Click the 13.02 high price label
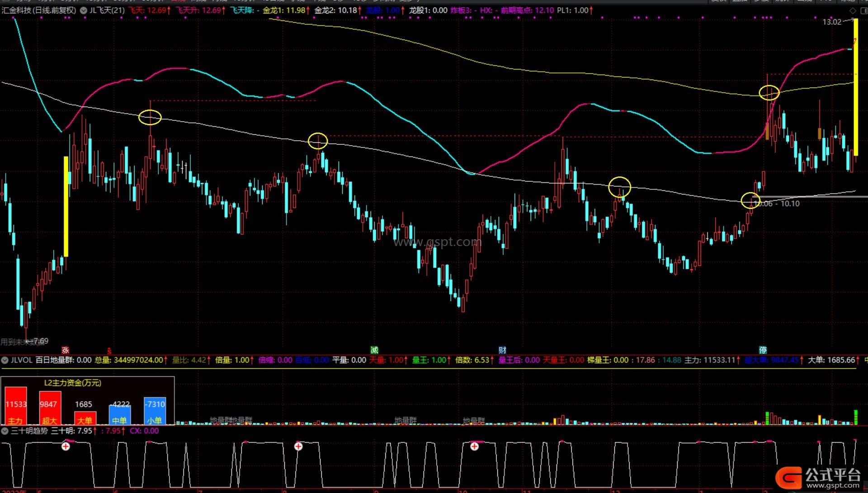This screenshot has height=493, width=868. coord(832,22)
